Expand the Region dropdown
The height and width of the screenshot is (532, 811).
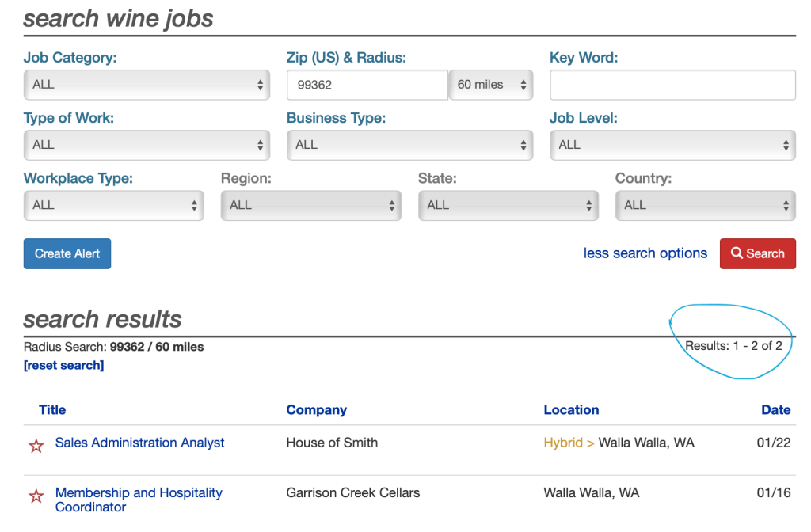click(x=311, y=205)
